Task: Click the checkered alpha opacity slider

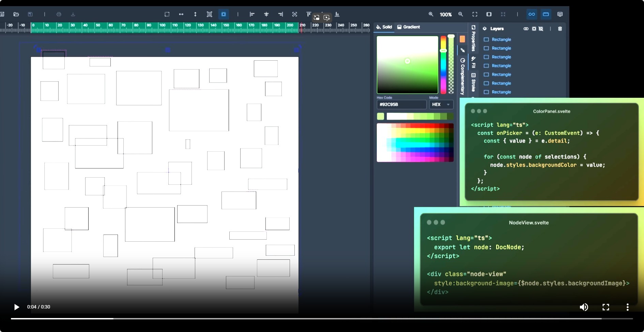Action: pyautogui.click(x=451, y=65)
